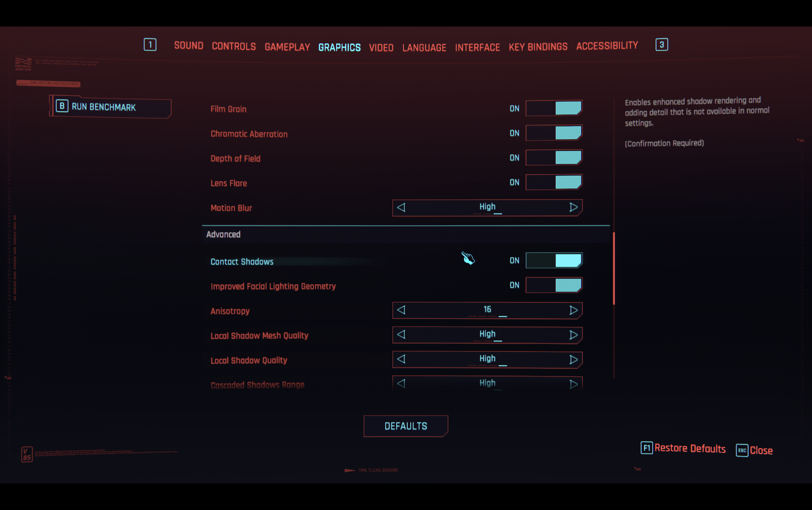Click the previous-tab key icon labeled 1

(x=150, y=45)
